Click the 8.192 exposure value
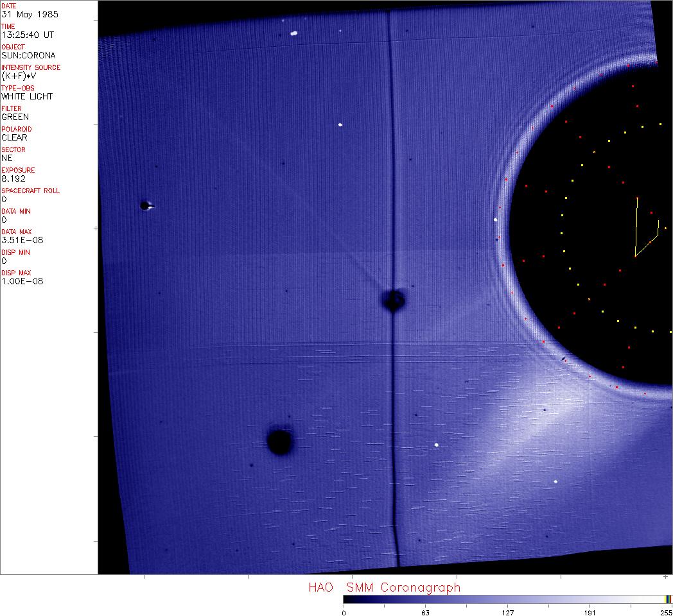Screen dimensions: 673x616 pyautogui.click(x=13, y=178)
